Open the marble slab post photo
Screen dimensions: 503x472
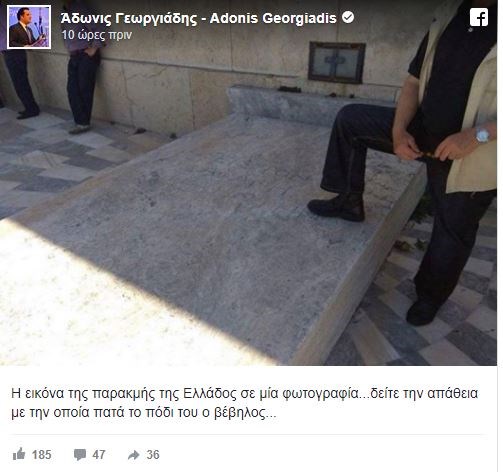click(248, 183)
